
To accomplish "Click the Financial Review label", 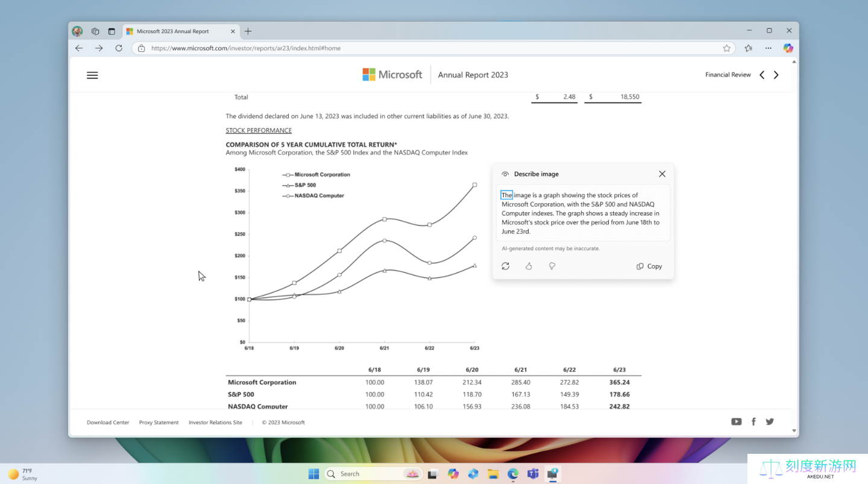I will click(x=728, y=75).
